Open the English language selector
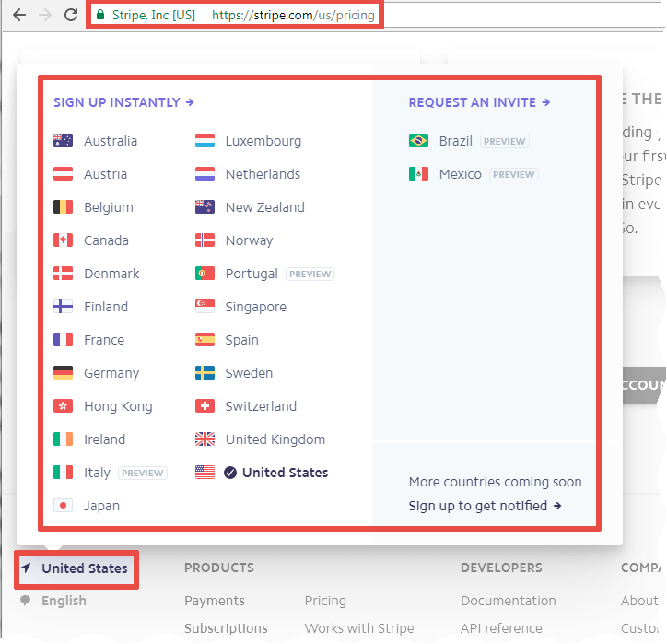 [53, 601]
